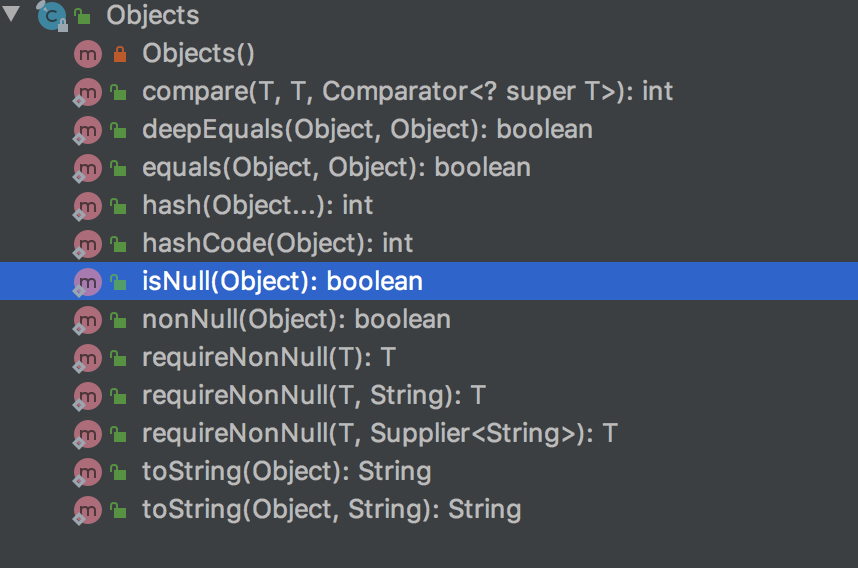Select the Objects class name
Viewport: 858px width, 568px height.
[x=152, y=16]
